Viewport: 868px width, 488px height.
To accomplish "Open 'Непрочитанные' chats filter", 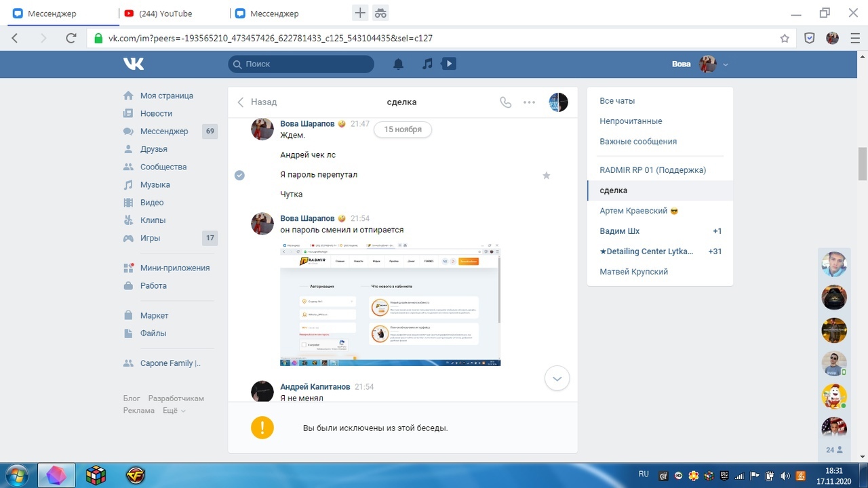I will (x=631, y=121).
